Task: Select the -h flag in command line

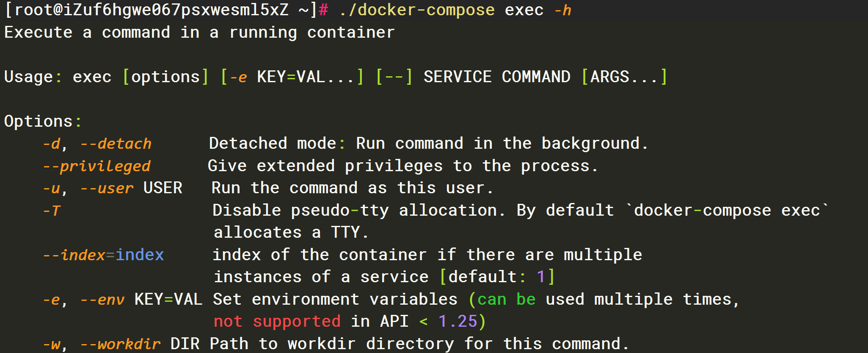Action: pyautogui.click(x=563, y=10)
